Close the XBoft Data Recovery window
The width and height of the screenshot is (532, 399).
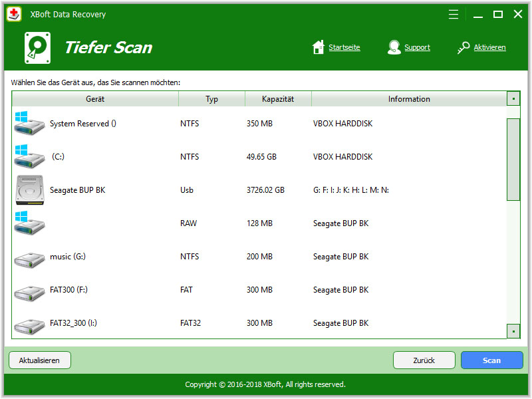(518, 14)
